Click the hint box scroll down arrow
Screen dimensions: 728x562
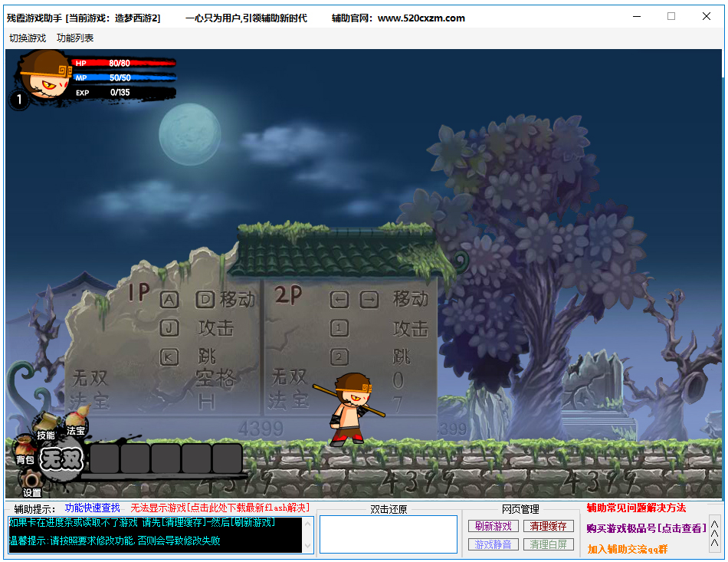click(x=307, y=546)
